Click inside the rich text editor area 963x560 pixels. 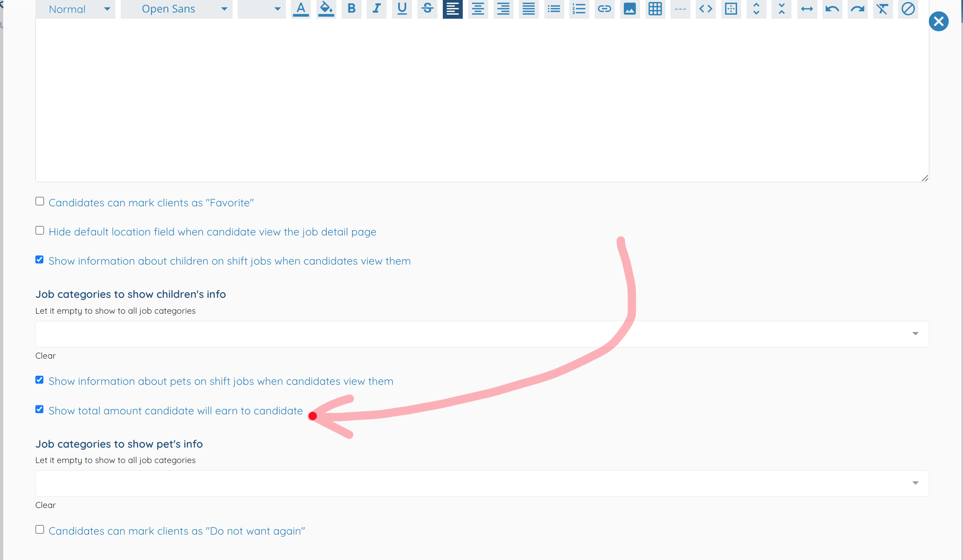tap(482, 100)
